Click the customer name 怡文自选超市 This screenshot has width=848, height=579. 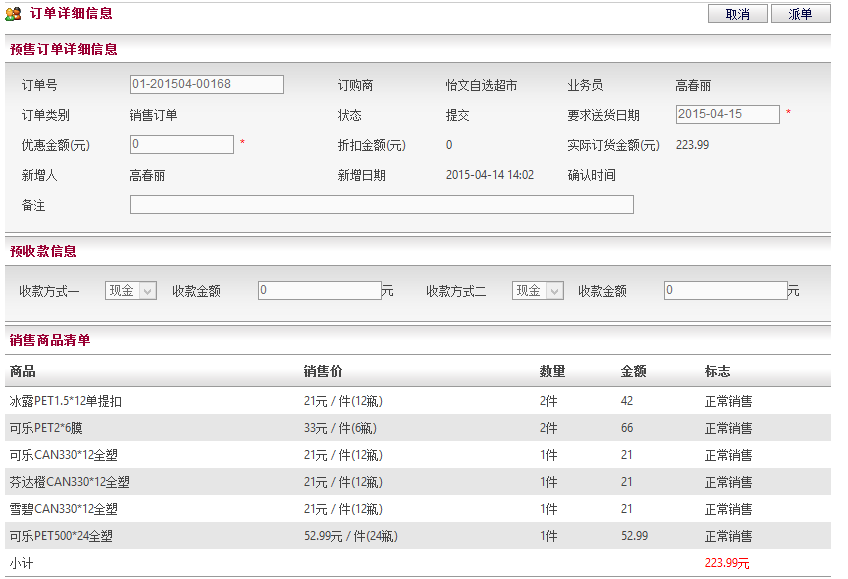[481, 85]
